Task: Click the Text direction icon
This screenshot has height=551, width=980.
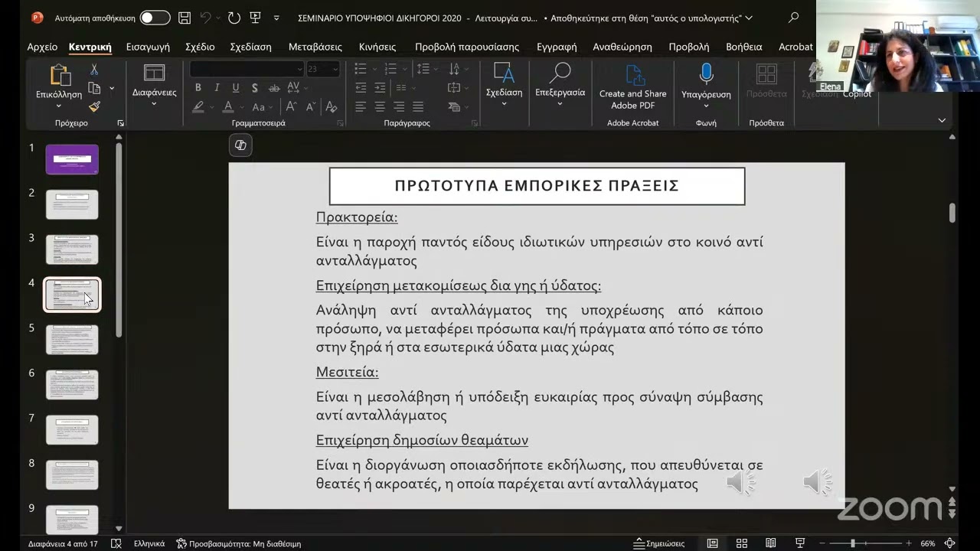Action: click(454, 69)
